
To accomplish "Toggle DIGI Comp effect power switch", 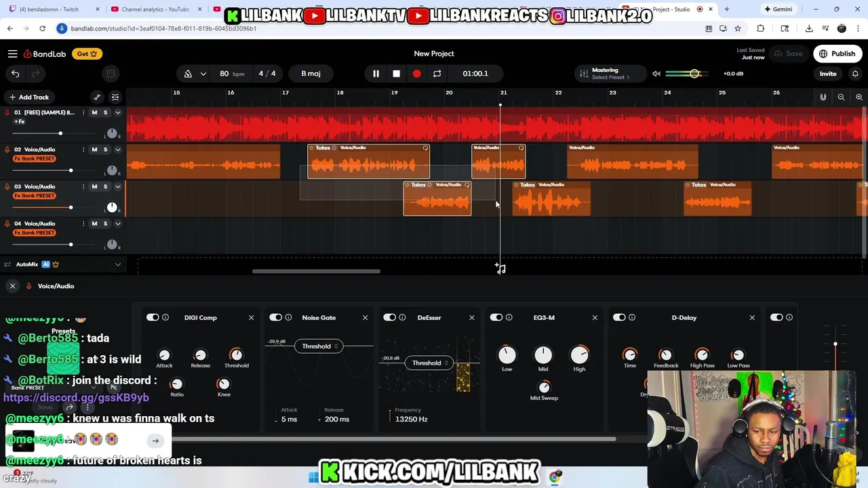I will [153, 317].
